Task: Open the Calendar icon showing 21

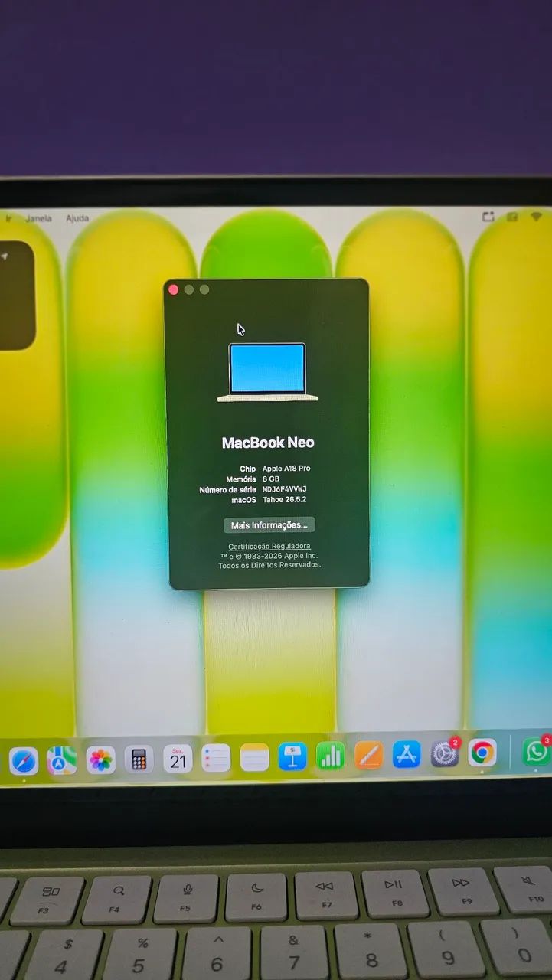Action: pos(178,758)
